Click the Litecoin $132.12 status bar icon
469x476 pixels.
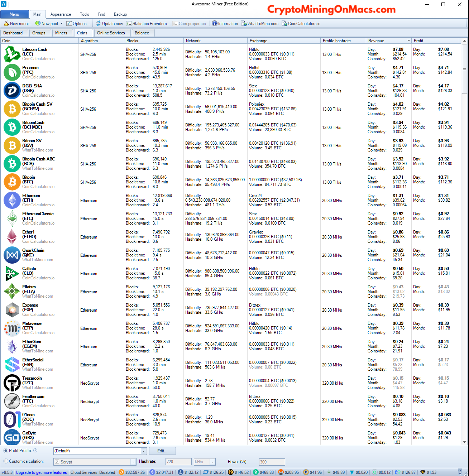(x=181, y=472)
